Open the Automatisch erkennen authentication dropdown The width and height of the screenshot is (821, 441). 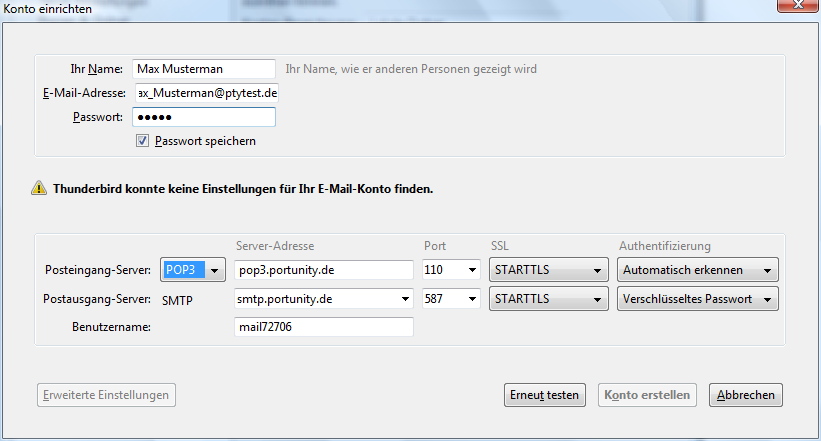(x=698, y=270)
